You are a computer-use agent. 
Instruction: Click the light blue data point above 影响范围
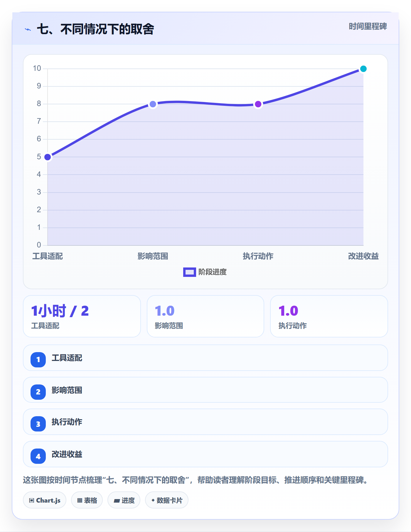(153, 104)
